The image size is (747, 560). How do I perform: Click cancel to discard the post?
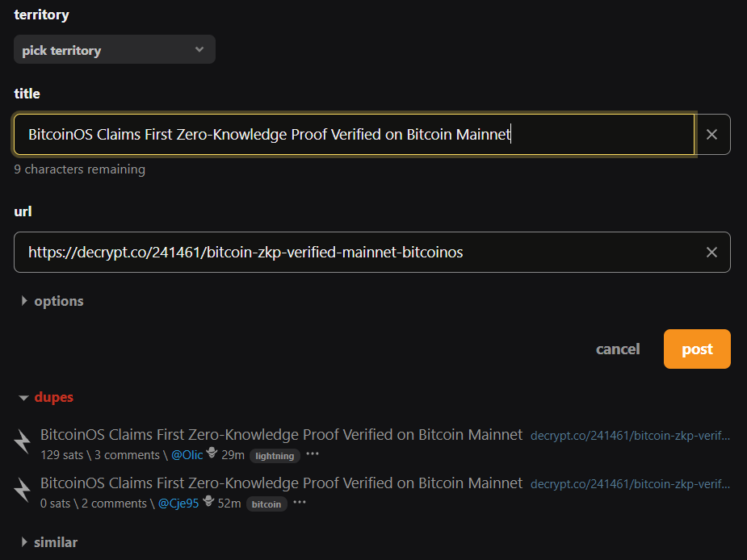618,349
